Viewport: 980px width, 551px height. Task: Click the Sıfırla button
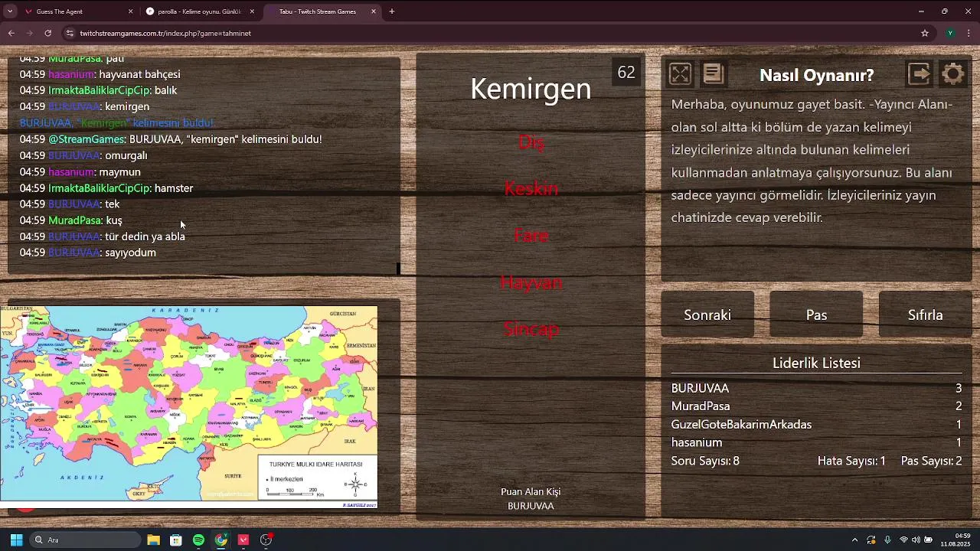(x=925, y=315)
